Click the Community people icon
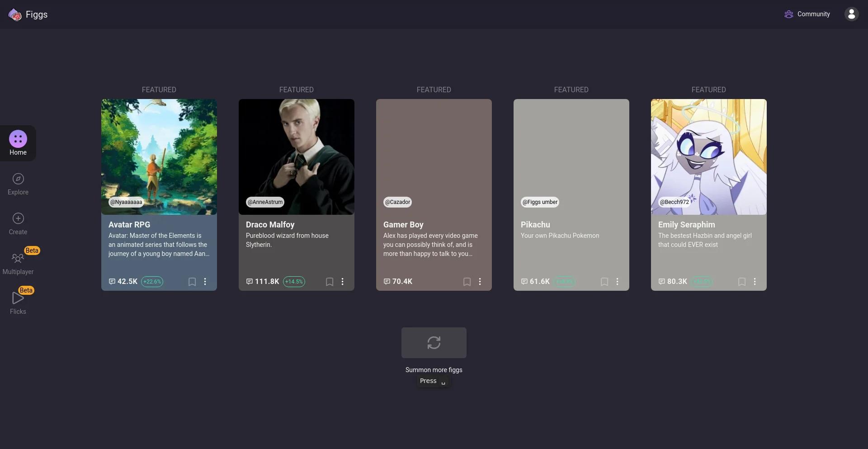868x449 pixels. click(789, 14)
